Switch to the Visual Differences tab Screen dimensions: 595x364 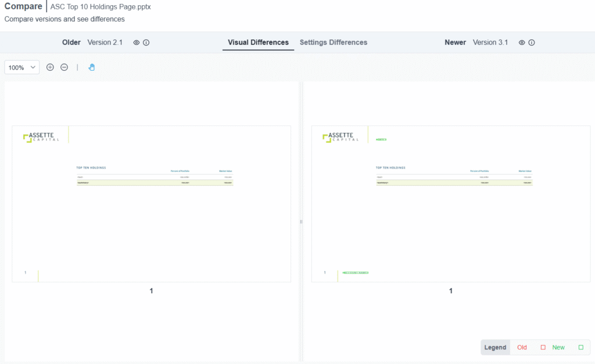point(258,42)
